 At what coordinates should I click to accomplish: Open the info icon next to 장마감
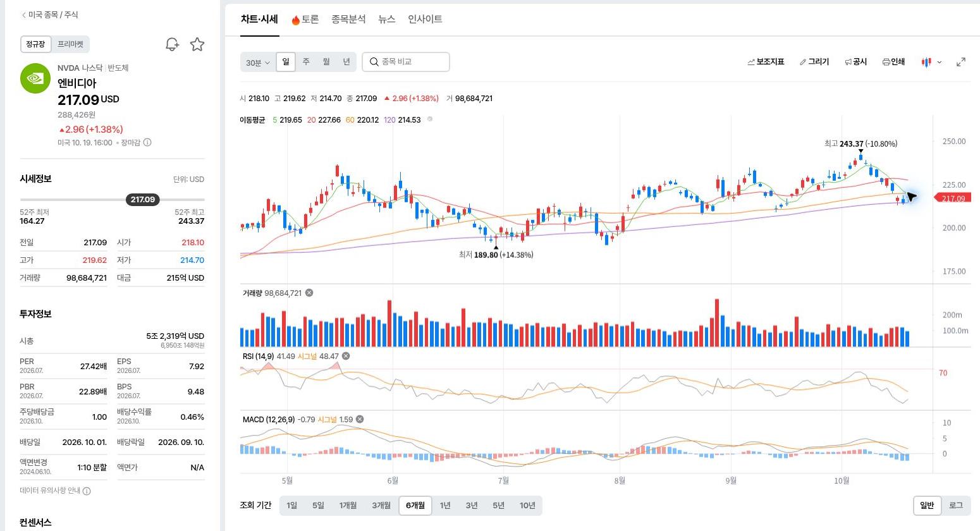(147, 143)
